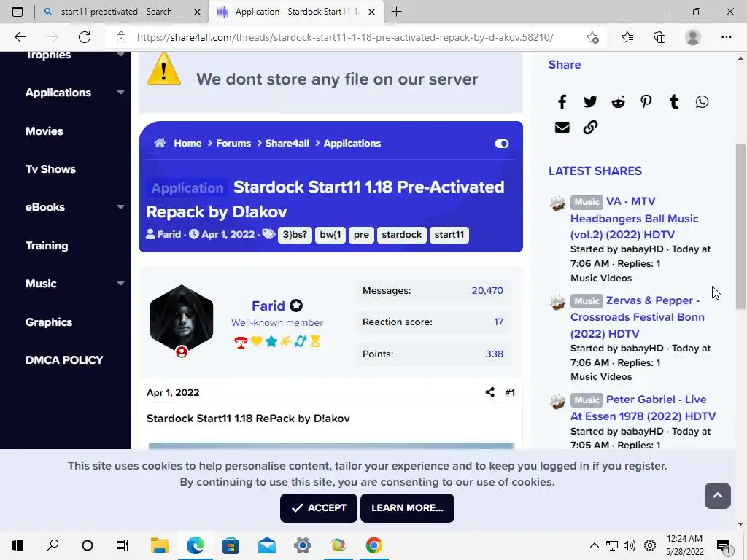This screenshot has height=560, width=747.
Task: Expand eBooks sidebar dropdown arrow
Action: 120,206
